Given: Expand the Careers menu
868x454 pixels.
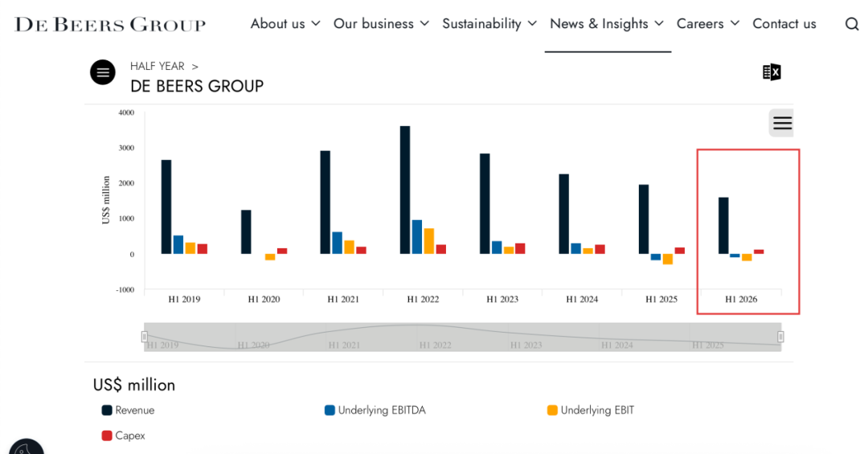Looking at the screenshot, I should (708, 24).
